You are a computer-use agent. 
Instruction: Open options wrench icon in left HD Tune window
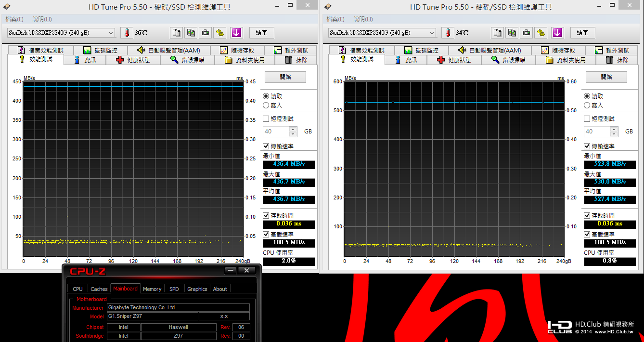[220, 33]
